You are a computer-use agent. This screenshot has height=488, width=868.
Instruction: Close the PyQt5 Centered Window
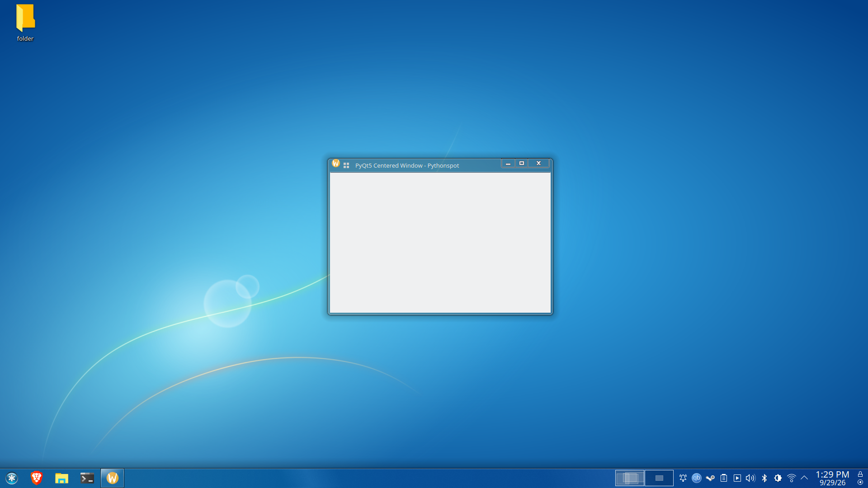[x=539, y=164]
